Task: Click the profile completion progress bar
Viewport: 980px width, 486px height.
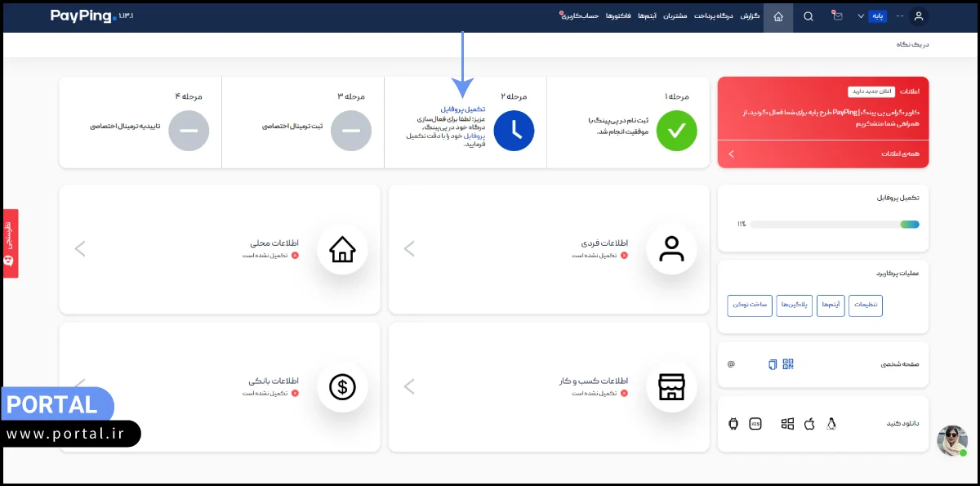Action: click(x=834, y=224)
